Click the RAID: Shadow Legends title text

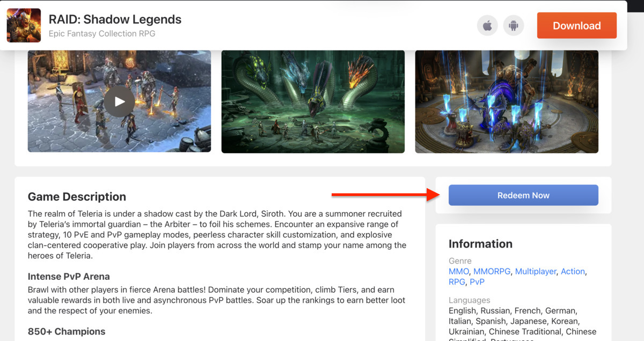(115, 19)
